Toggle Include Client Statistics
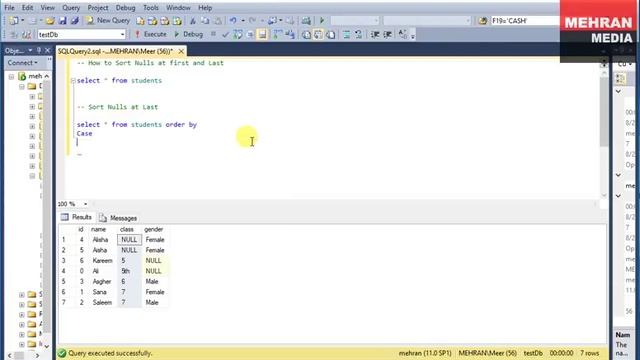The image size is (640, 360). pos(290,35)
